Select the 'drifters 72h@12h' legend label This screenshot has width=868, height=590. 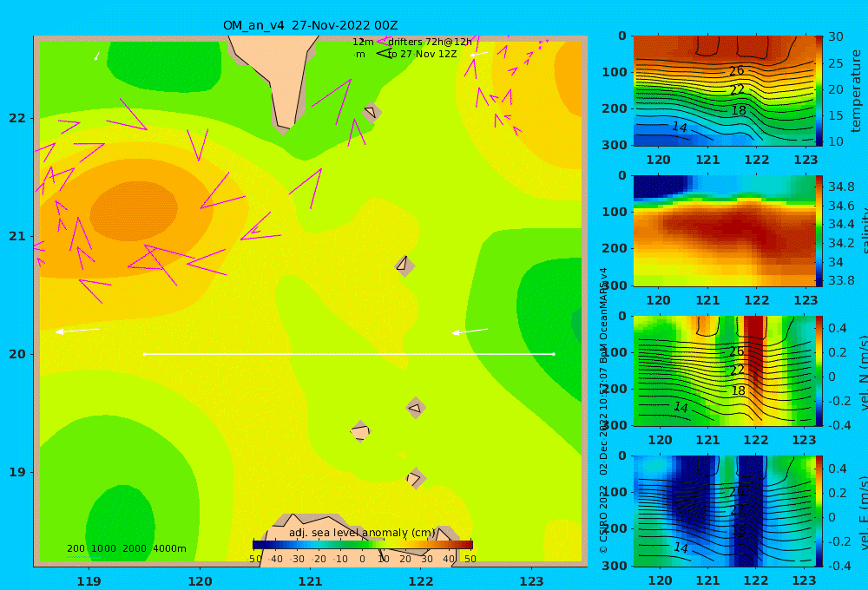point(431,42)
